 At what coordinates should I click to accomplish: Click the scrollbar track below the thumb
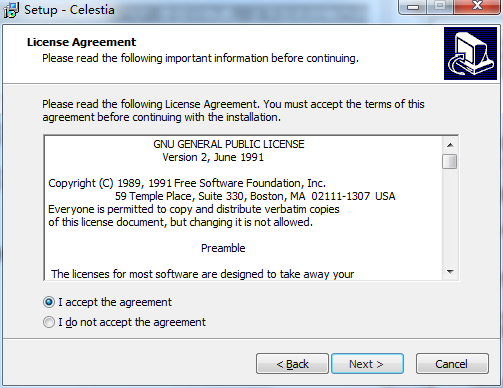click(450, 217)
